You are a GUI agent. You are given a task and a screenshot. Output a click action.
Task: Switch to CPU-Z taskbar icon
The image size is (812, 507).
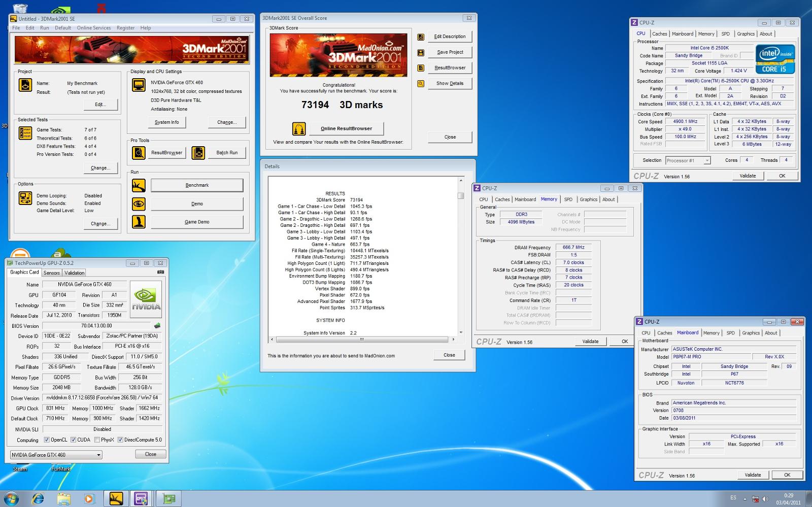tap(141, 499)
